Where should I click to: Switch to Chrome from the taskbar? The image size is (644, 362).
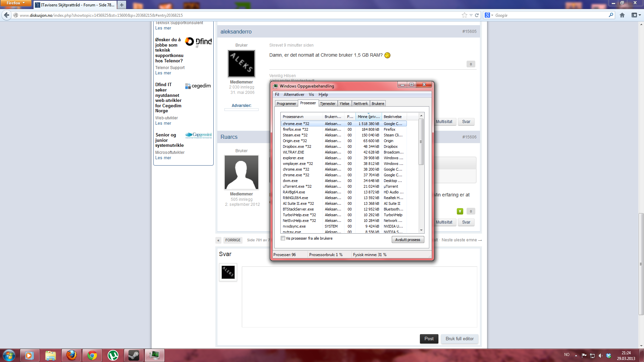[92, 355]
